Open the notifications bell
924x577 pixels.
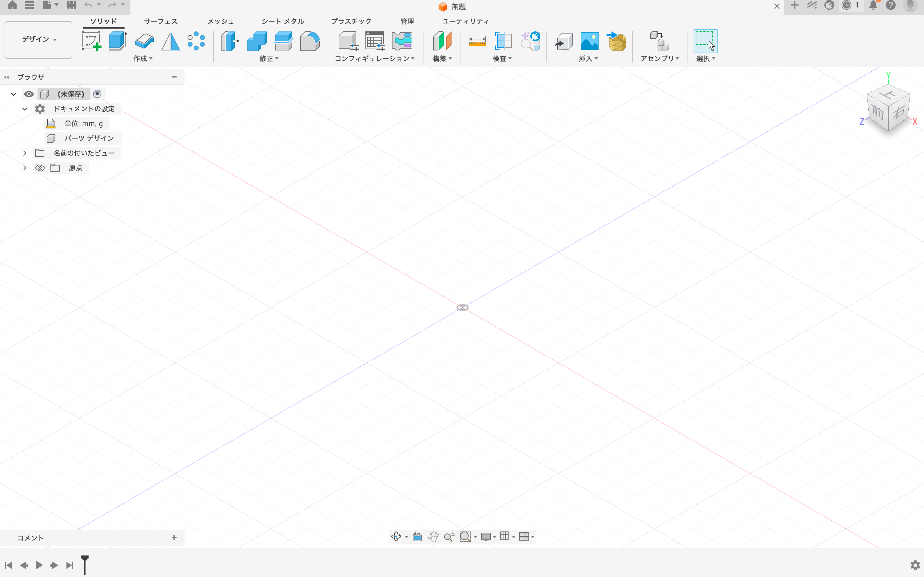[x=873, y=5]
